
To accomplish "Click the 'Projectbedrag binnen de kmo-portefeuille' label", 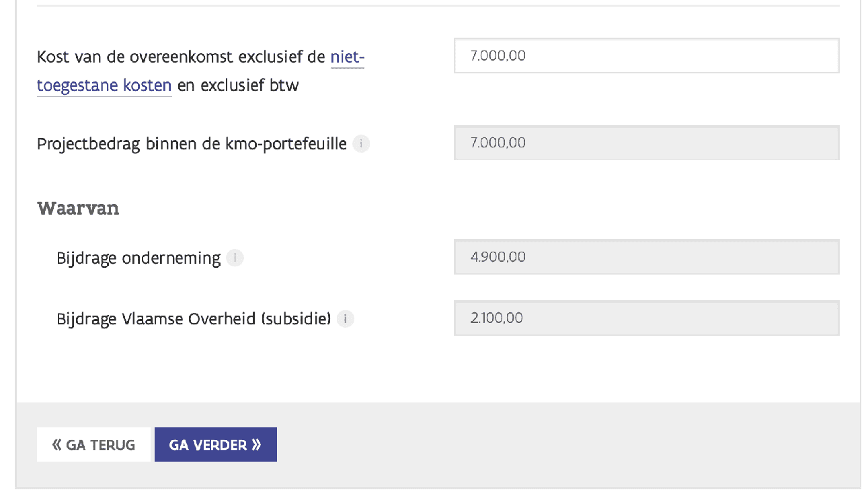I will point(192,143).
